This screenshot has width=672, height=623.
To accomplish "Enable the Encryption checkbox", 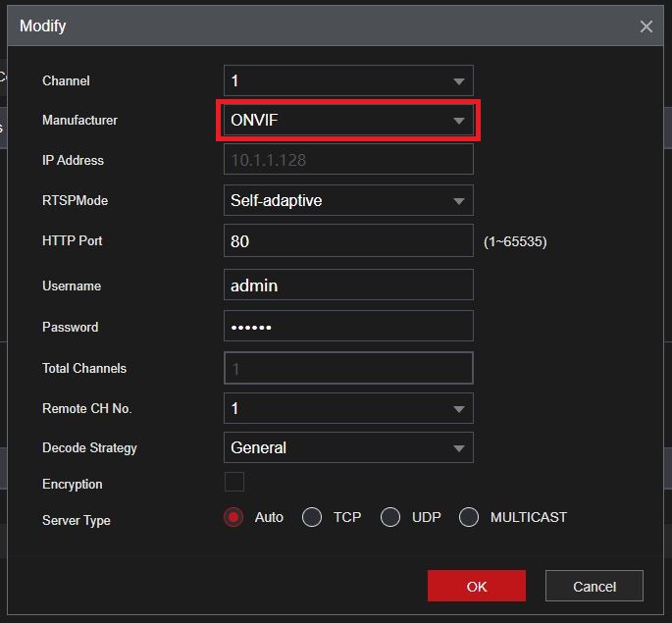I will point(234,482).
